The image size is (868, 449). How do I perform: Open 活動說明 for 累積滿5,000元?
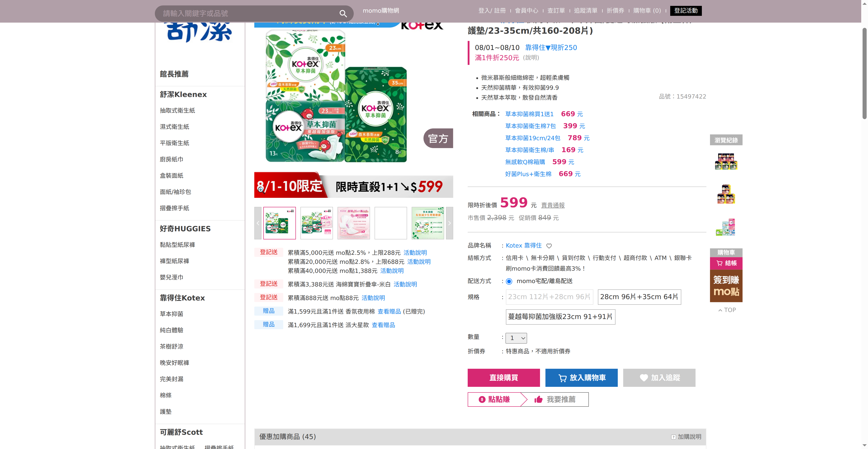pyautogui.click(x=415, y=253)
